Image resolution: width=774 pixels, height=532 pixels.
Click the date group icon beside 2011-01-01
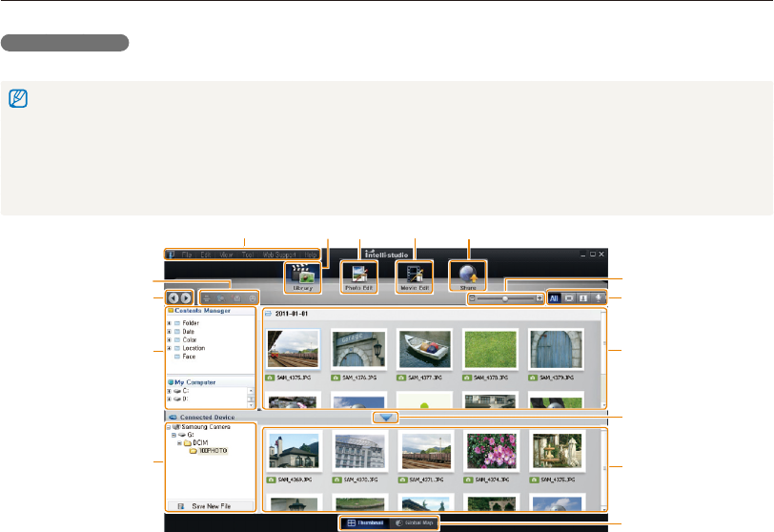[x=268, y=314]
